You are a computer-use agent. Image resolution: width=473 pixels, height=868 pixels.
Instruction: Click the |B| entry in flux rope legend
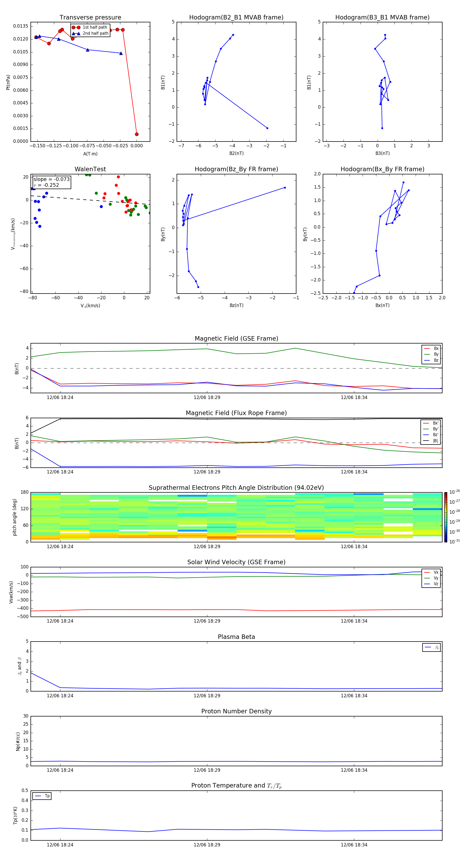pyautogui.click(x=431, y=441)
